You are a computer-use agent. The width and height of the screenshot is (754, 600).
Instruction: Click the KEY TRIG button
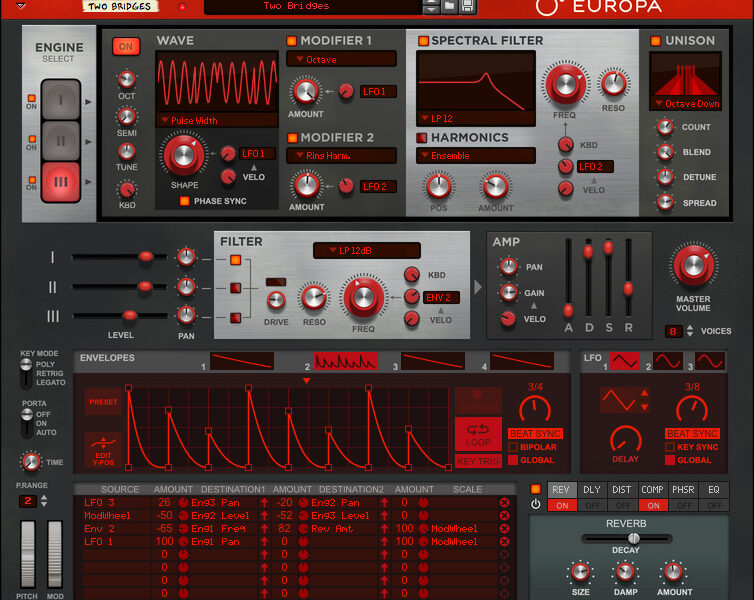478,461
